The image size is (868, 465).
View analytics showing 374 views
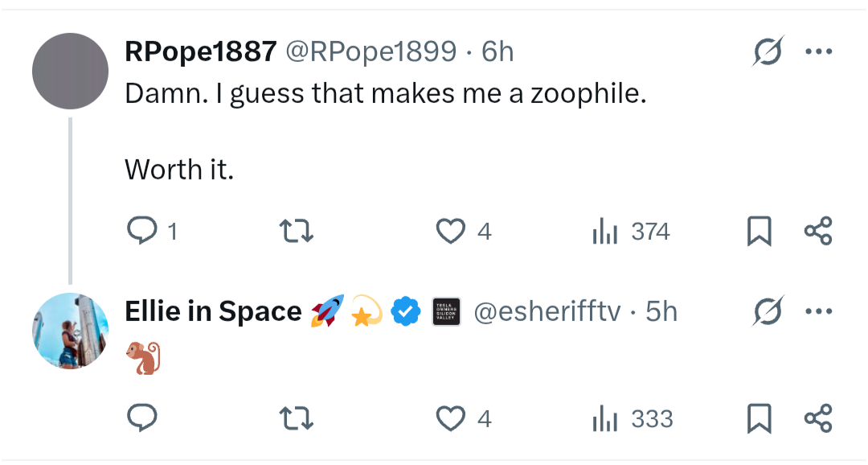tap(631, 231)
